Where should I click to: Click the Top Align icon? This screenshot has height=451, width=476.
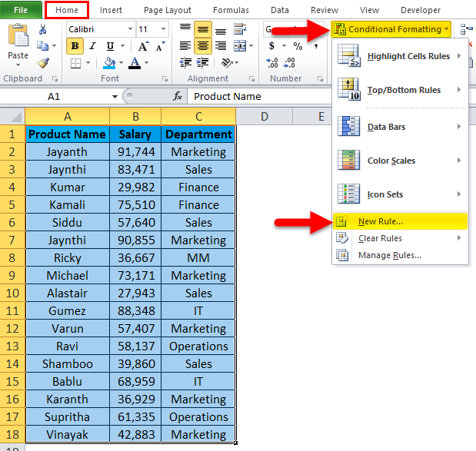(x=185, y=29)
